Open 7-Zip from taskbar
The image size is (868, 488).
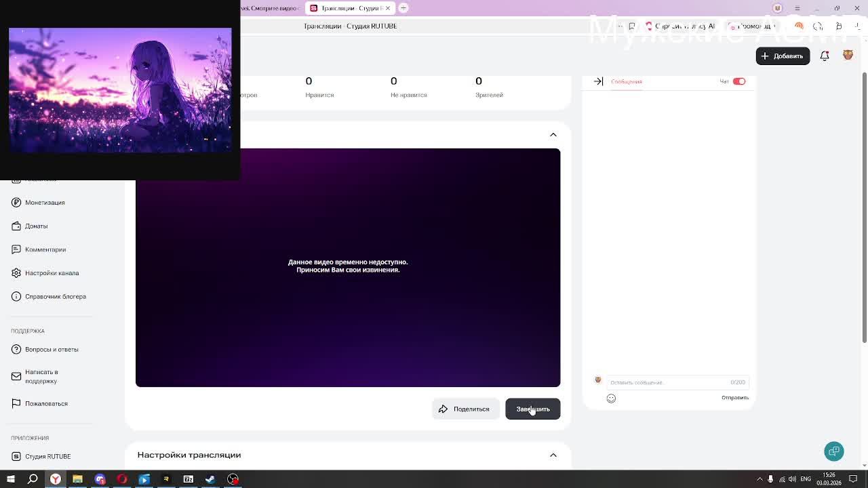[x=188, y=479]
